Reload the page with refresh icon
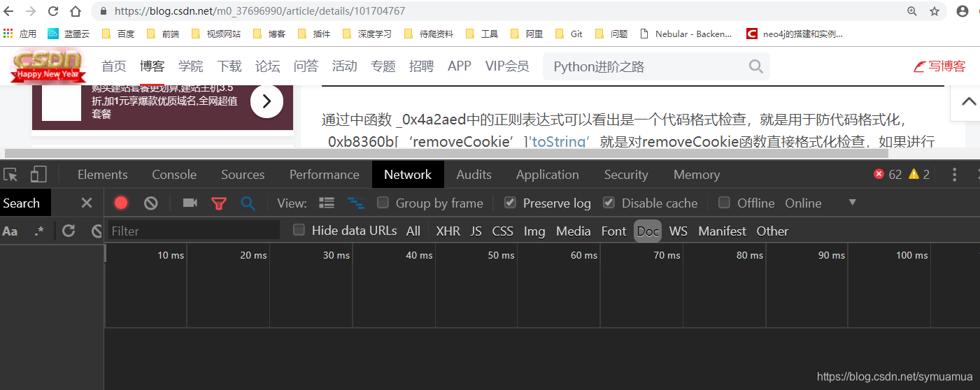Viewport: 980px width, 390px height. pyautogui.click(x=53, y=11)
